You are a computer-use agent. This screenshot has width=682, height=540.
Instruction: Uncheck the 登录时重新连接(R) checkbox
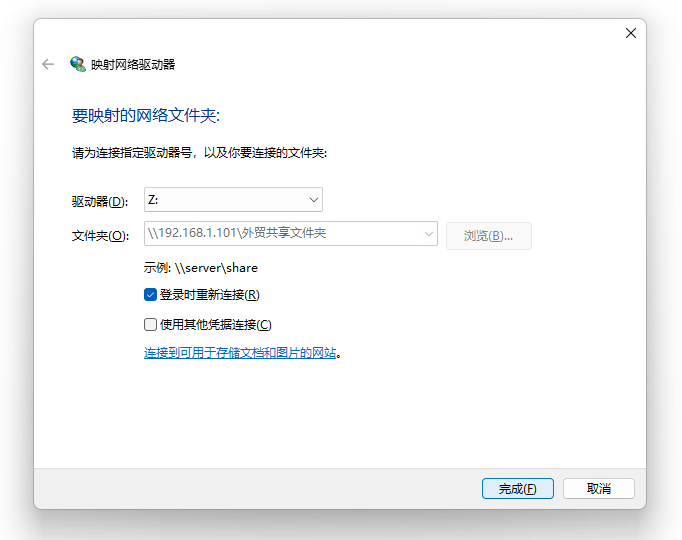point(151,295)
